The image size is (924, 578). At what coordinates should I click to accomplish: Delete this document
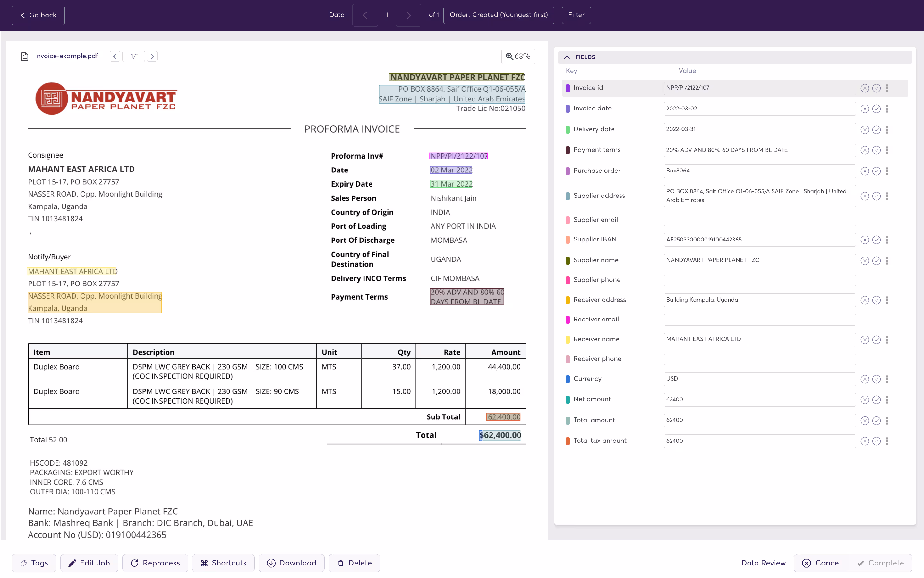pos(354,563)
